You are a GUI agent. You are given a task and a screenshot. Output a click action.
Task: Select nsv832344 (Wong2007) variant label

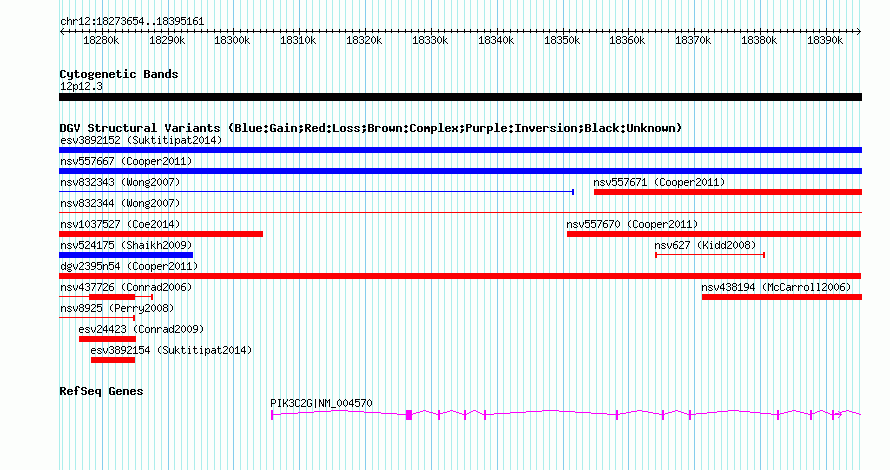coord(120,203)
